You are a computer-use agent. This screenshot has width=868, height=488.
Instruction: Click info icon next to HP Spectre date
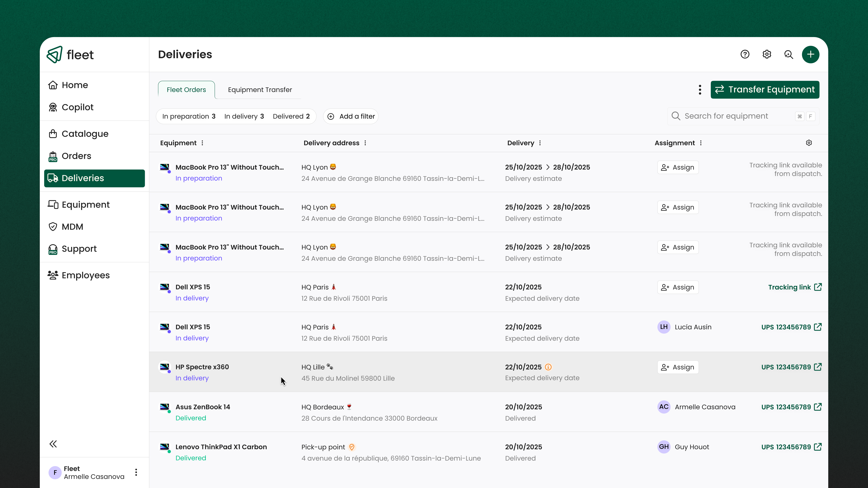click(x=548, y=367)
